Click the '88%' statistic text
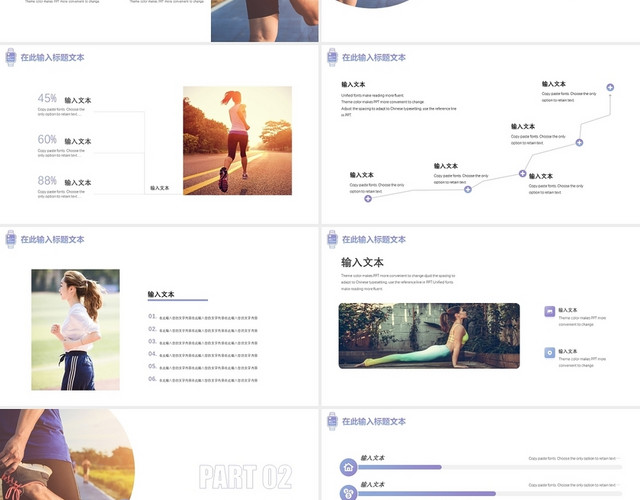Screen dimensions: 640x500 pyautogui.click(x=47, y=180)
